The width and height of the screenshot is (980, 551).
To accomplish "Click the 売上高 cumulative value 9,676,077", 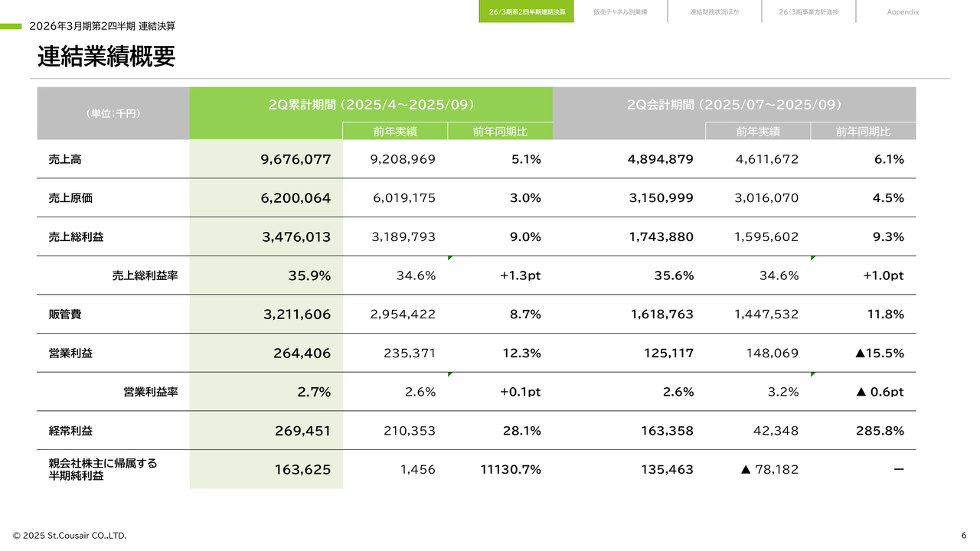I will pos(296,159).
